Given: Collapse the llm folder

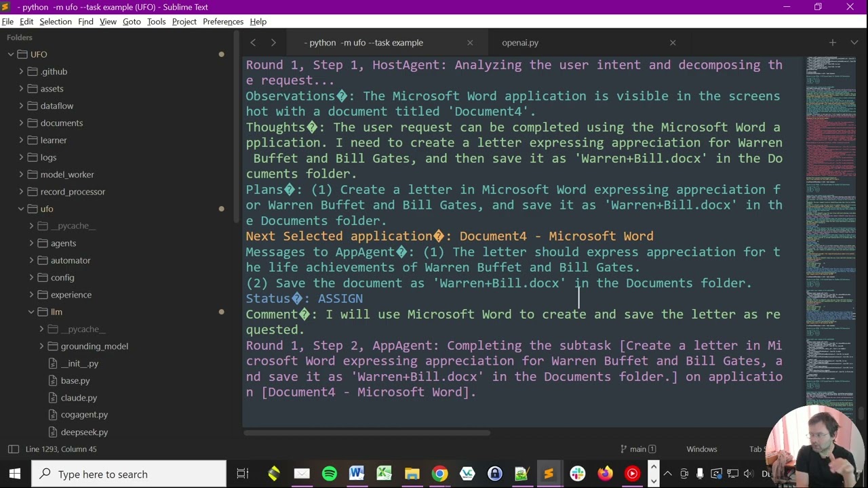Looking at the screenshot, I should (x=31, y=312).
